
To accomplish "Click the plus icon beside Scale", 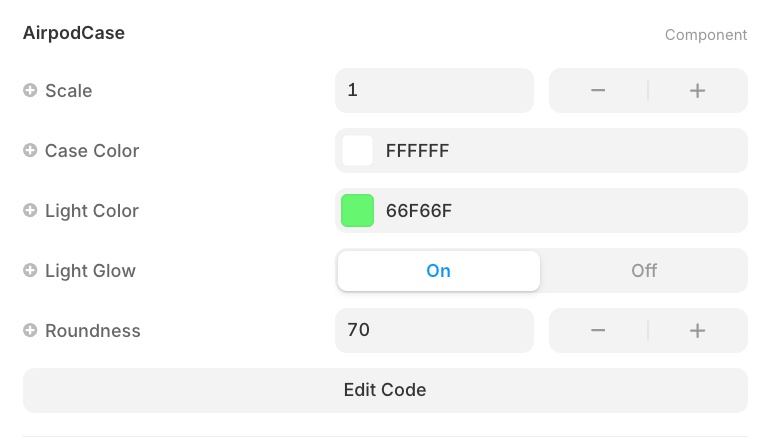I will tap(30, 91).
